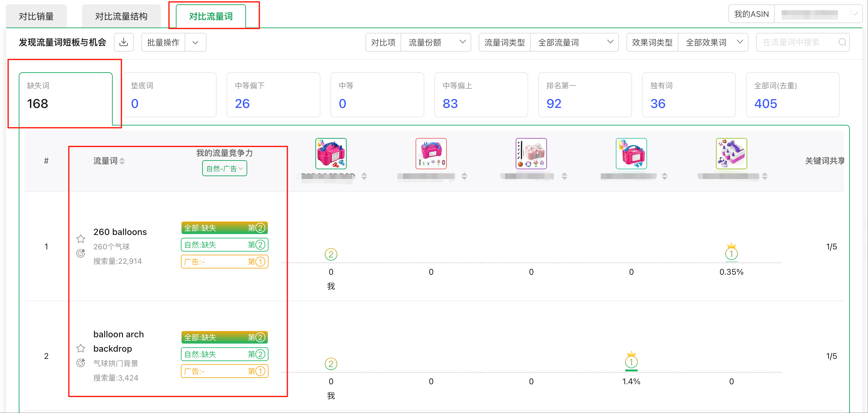Select the 独有词 36 card
Image resolution: width=868 pixels, height=413 pixels.
[x=689, y=95]
